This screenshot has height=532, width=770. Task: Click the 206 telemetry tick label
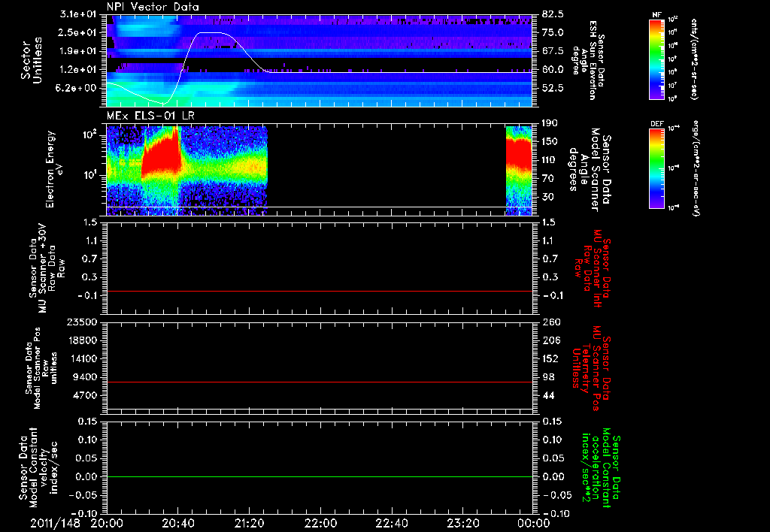tap(550, 340)
